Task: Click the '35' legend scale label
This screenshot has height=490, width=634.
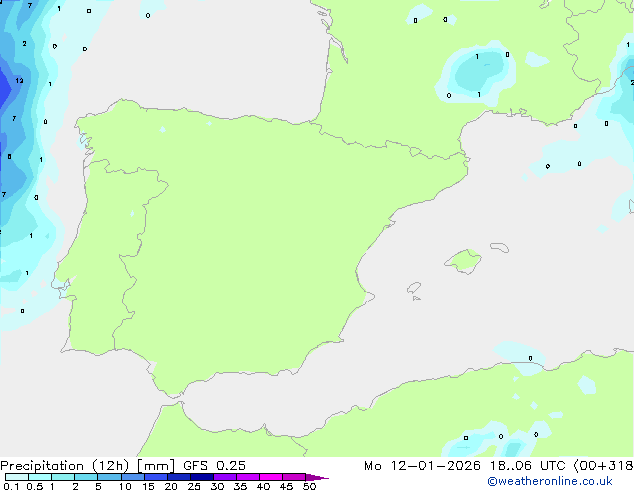Action: click(x=240, y=486)
